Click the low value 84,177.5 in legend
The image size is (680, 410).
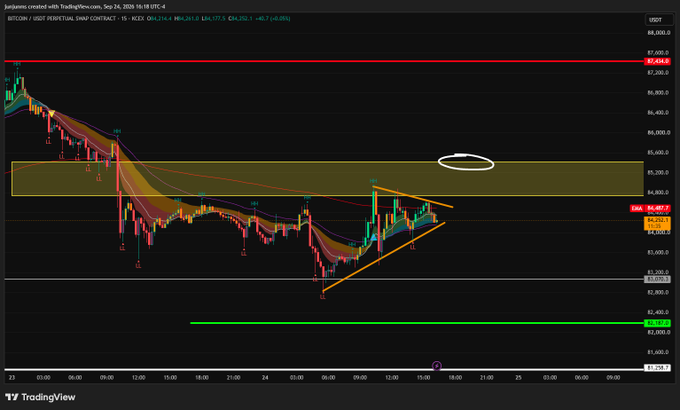[214, 19]
